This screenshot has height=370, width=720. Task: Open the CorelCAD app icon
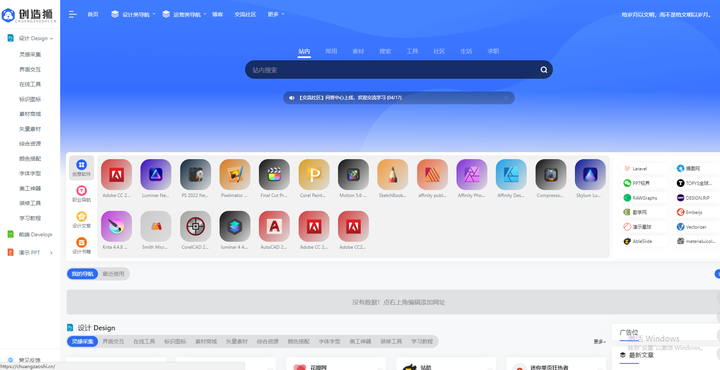click(195, 226)
